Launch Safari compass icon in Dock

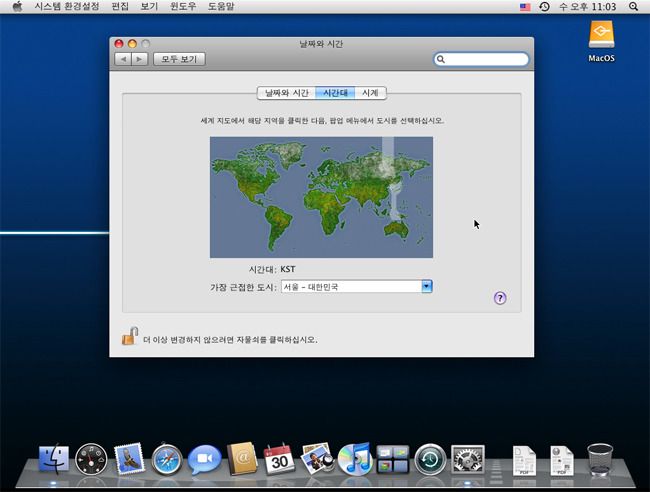(x=167, y=459)
